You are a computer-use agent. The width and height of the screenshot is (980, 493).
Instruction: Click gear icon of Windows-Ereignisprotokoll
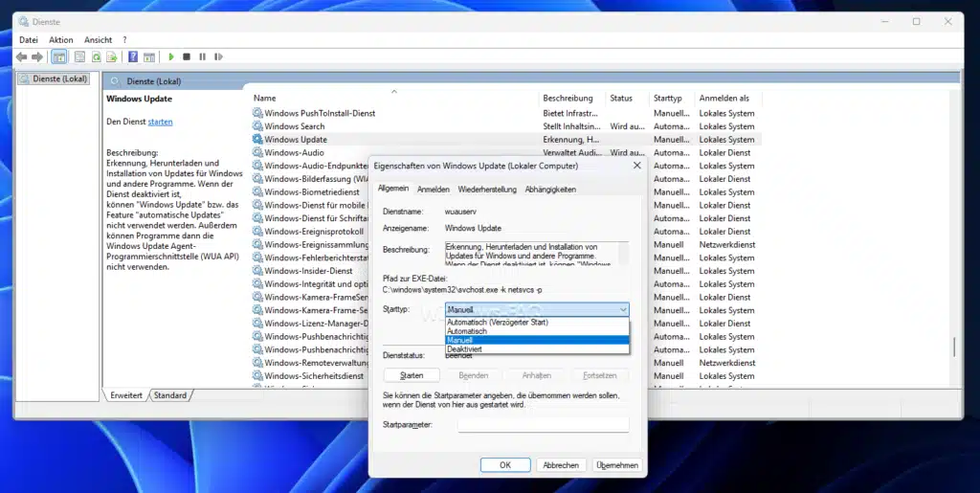[x=257, y=232]
